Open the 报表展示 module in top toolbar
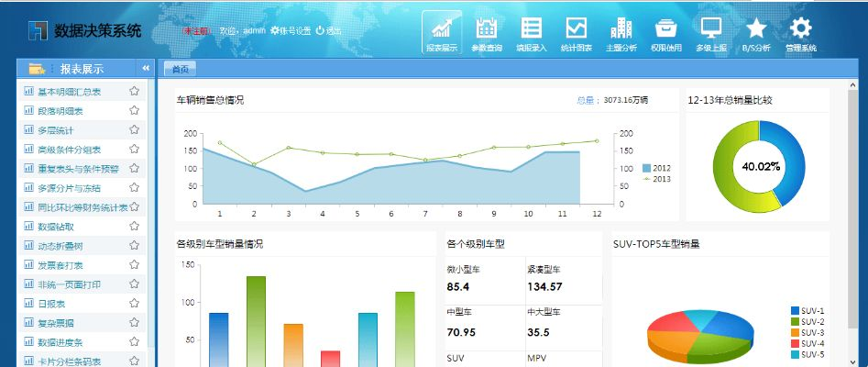 (442, 33)
